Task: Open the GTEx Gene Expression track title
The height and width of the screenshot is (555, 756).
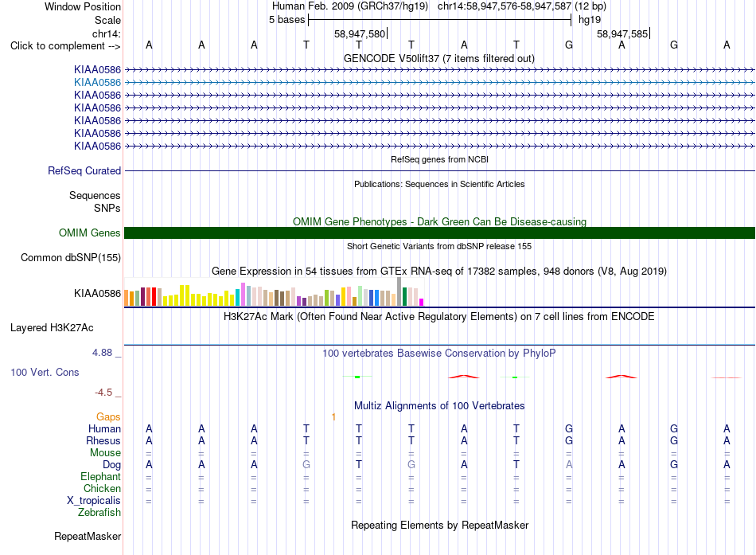Action: point(439,272)
